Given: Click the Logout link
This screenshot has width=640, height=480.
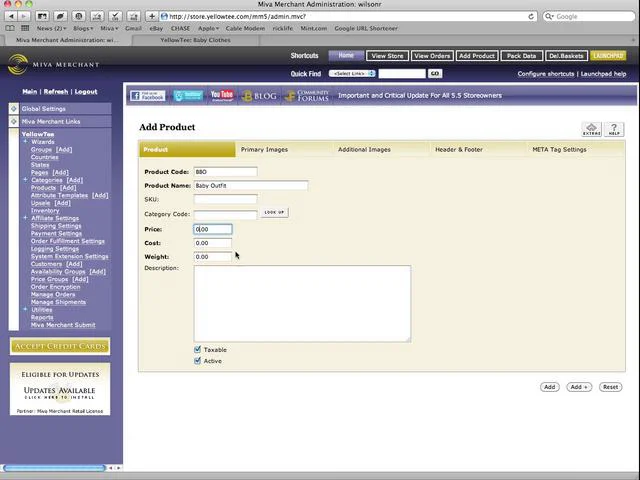Looking at the screenshot, I should pos(86,91).
